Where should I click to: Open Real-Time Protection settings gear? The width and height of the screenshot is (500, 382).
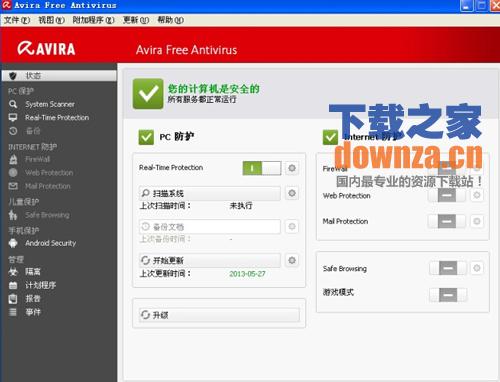tap(292, 168)
